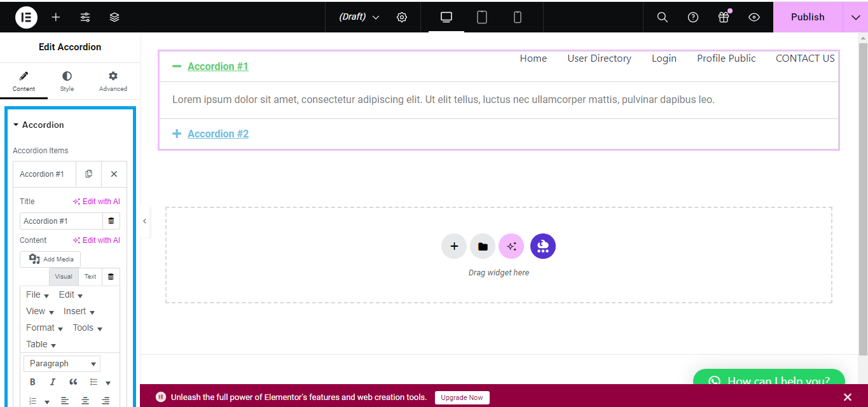This screenshot has height=407, width=868.
Task: Open Finder search icon
Action: point(662,17)
